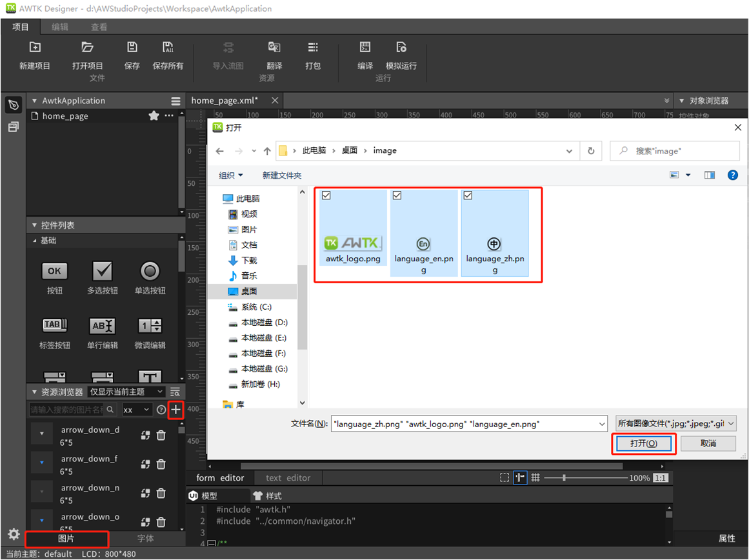The height and width of the screenshot is (560, 749).
Task: Click Simulate Run (模拟运行) icon
Action: click(x=401, y=47)
